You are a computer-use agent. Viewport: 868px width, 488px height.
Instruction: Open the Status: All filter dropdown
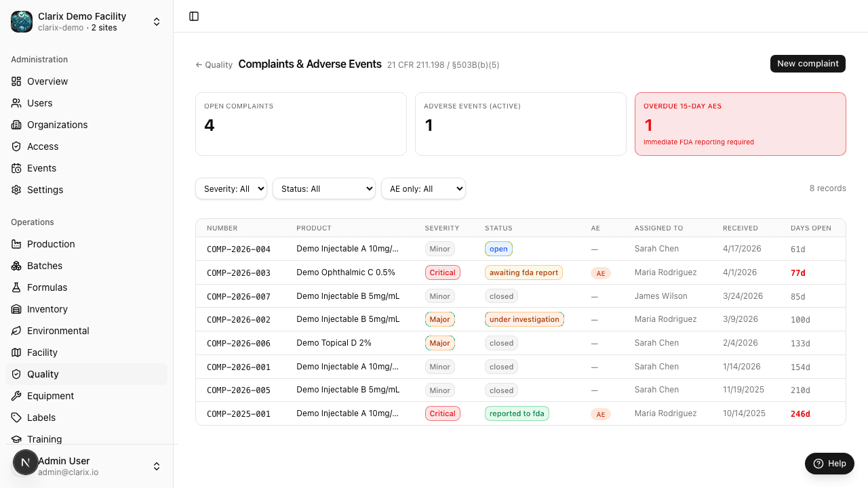click(324, 188)
